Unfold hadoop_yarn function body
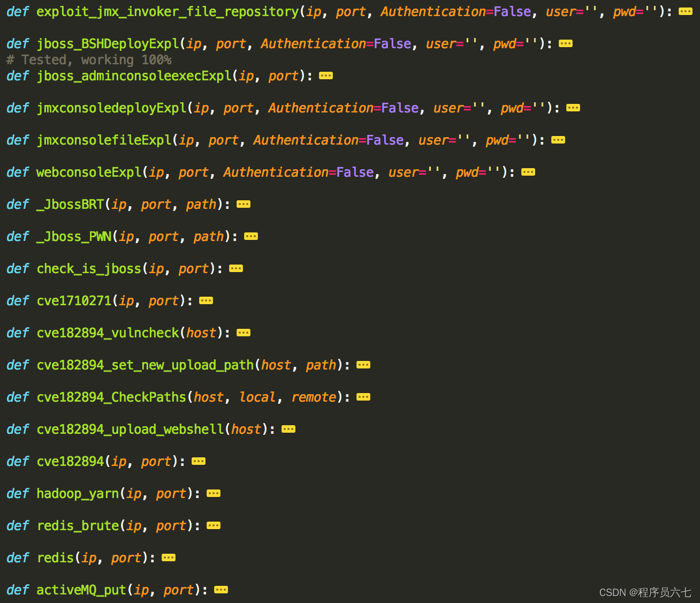 click(x=214, y=493)
